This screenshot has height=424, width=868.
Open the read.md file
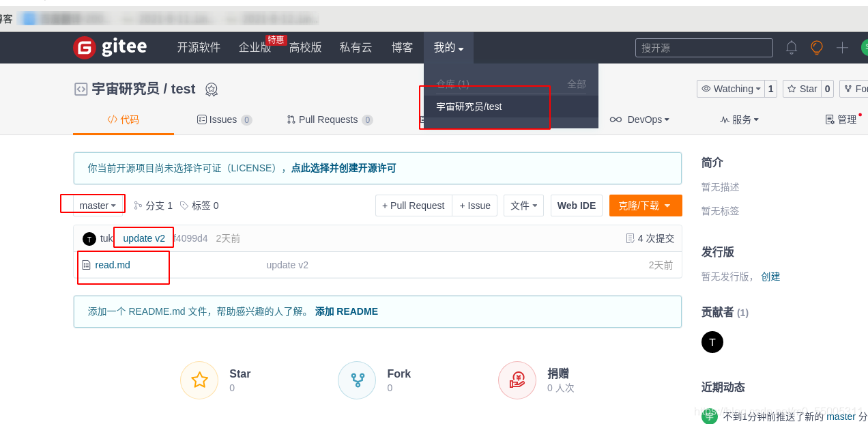click(113, 265)
